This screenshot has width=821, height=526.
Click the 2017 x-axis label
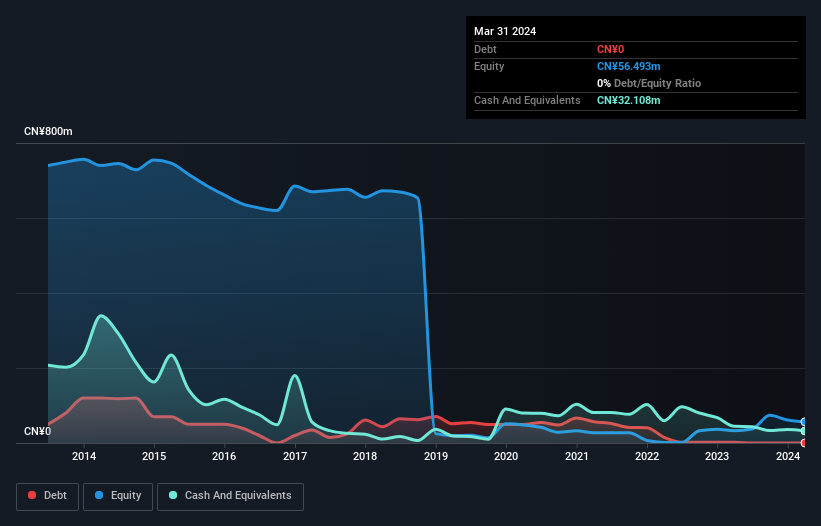[295, 456]
